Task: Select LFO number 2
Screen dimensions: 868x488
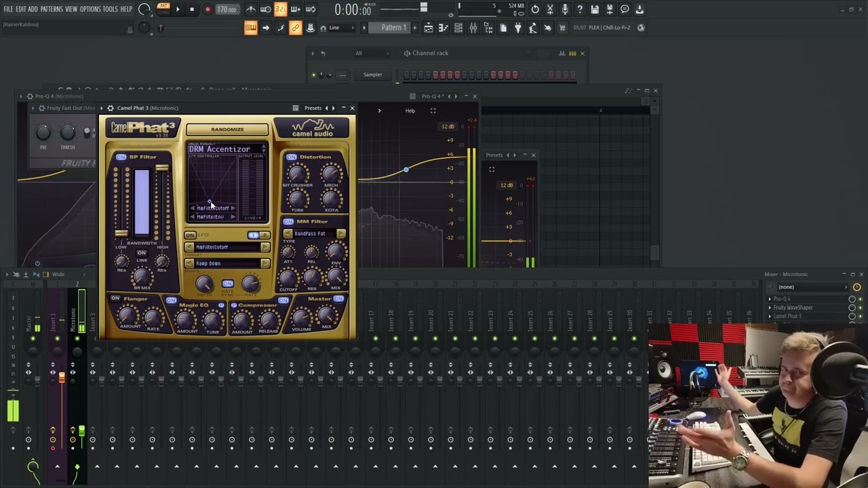Action: pos(264,235)
